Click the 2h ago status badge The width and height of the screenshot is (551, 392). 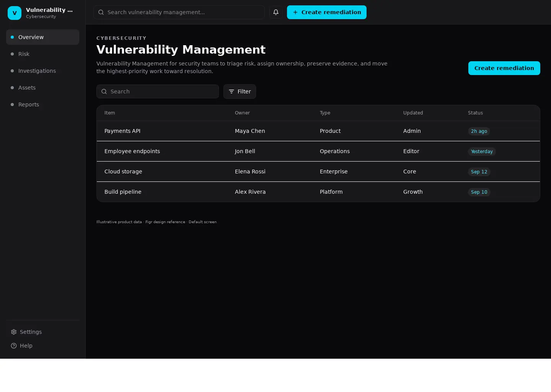click(479, 131)
